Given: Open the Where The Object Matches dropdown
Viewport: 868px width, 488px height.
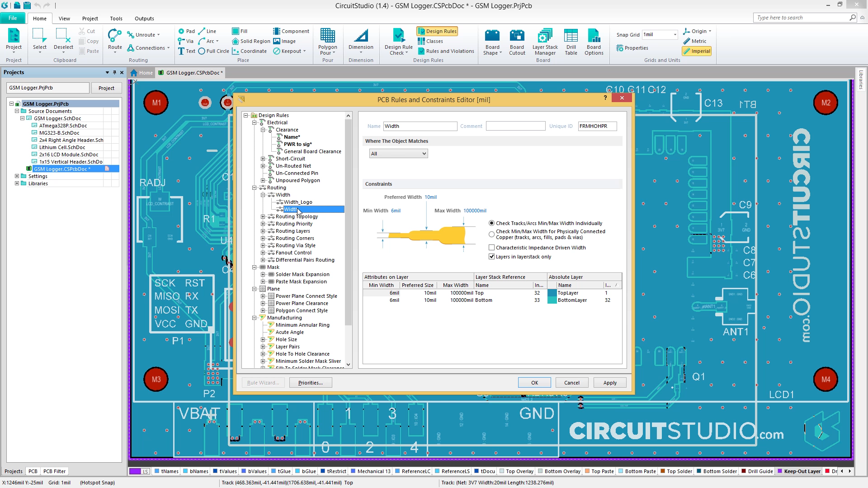Looking at the screenshot, I should pos(423,154).
